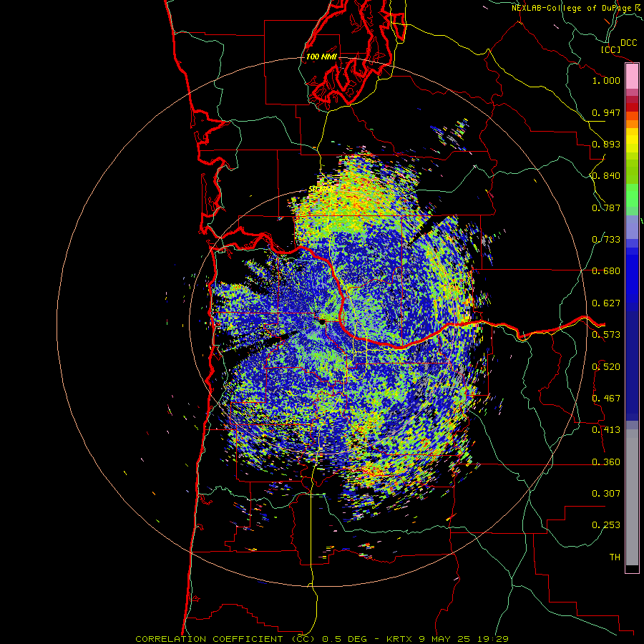Click the 0.253 scale value

(x=606, y=525)
